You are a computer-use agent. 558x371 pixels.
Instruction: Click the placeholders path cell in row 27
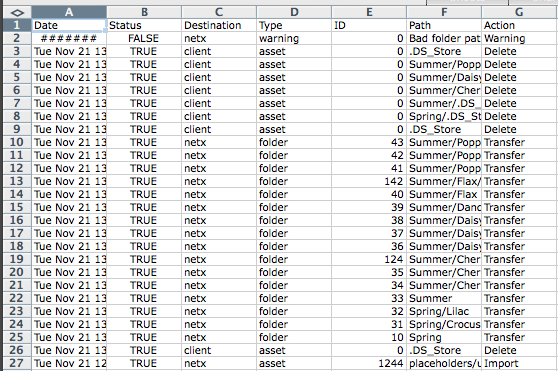click(x=444, y=363)
